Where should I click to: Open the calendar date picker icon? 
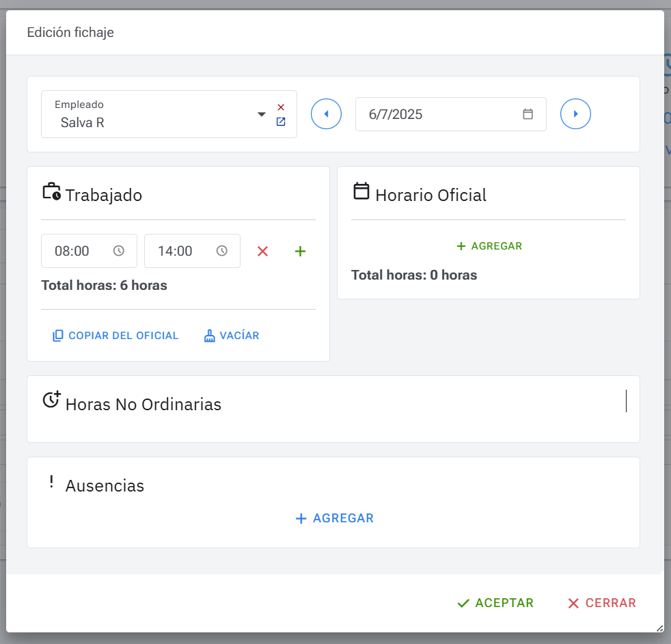(x=528, y=114)
